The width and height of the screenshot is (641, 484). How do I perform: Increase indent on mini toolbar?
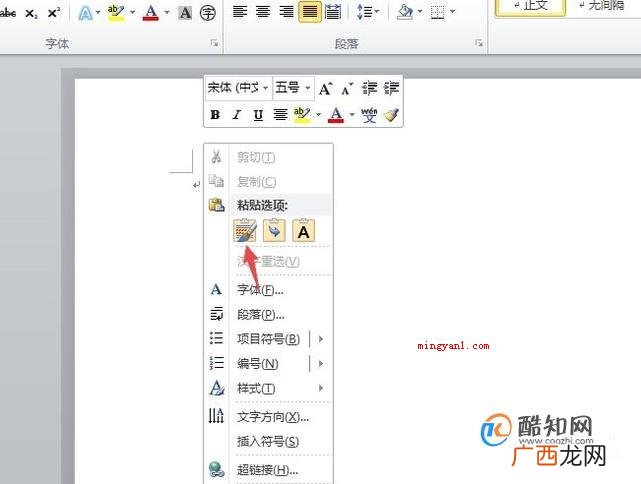click(x=391, y=88)
